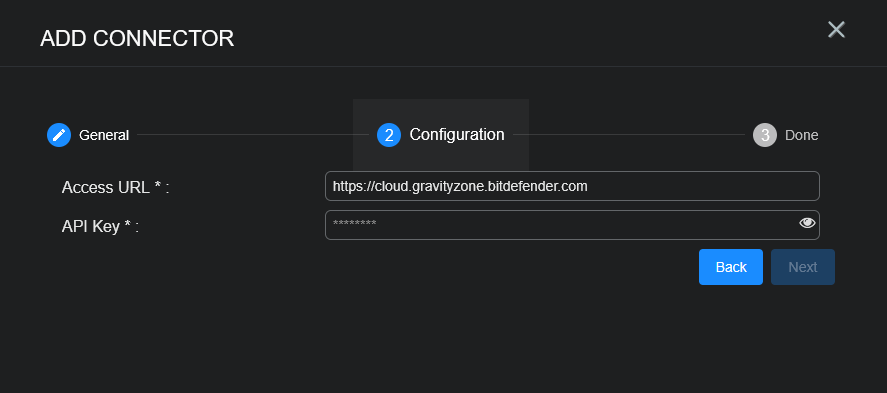The height and width of the screenshot is (393, 887).
Task: Click the Access URL field label
Action: pos(115,187)
